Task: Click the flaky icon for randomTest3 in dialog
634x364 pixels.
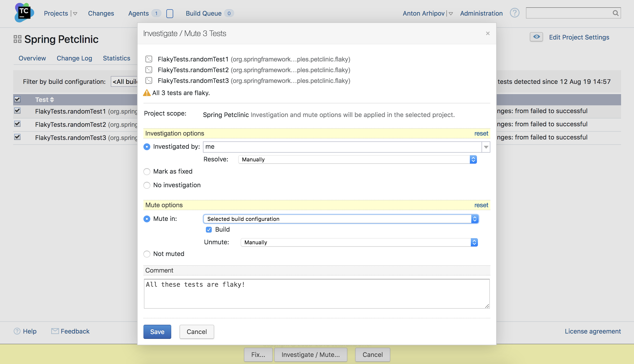Action: (149, 80)
